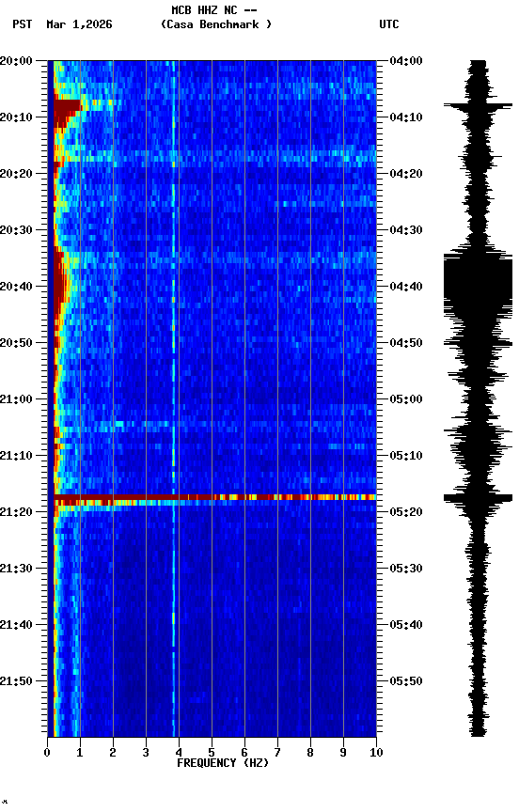Click the UTC time label 05:40

pyautogui.click(x=406, y=625)
